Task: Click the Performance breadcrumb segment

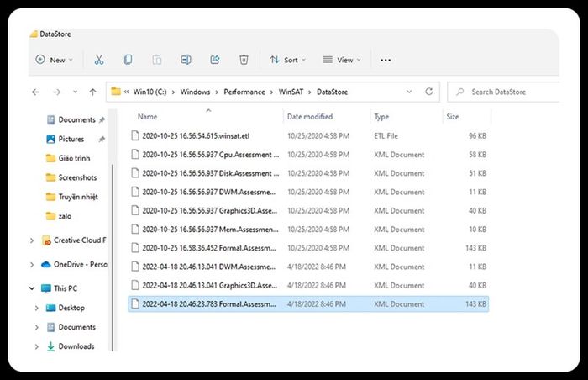Action: click(x=245, y=91)
